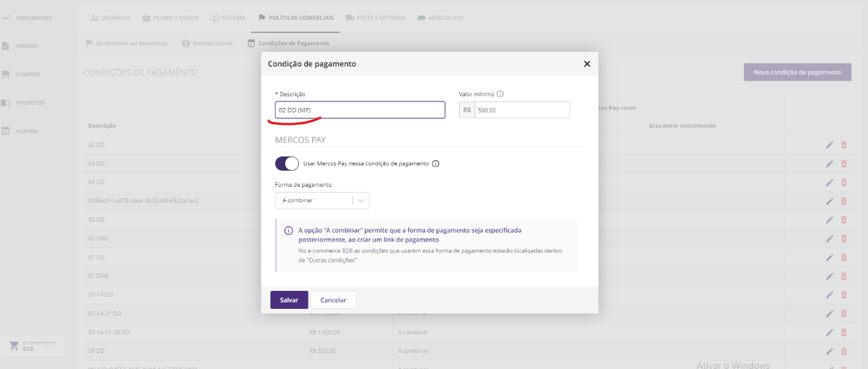The height and width of the screenshot is (369, 868).
Task: Click delete trash for 07 DD
Action: (843, 257)
